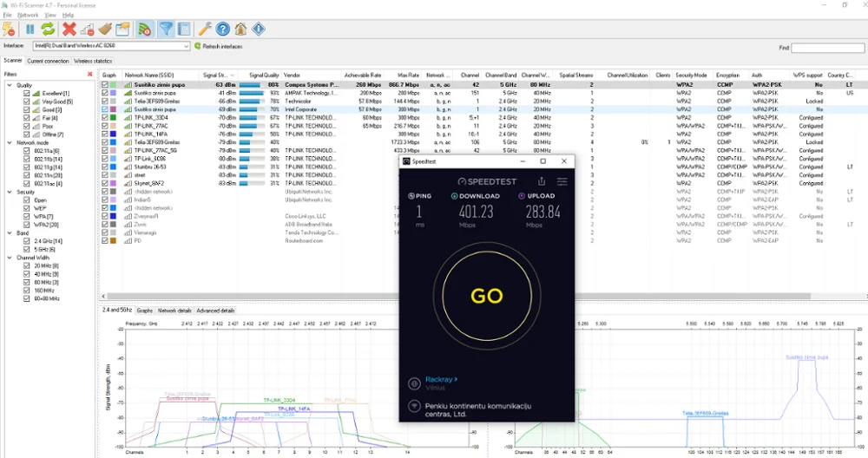Open help via blue question mark icon
The image size is (868, 458).
[x=223, y=29]
